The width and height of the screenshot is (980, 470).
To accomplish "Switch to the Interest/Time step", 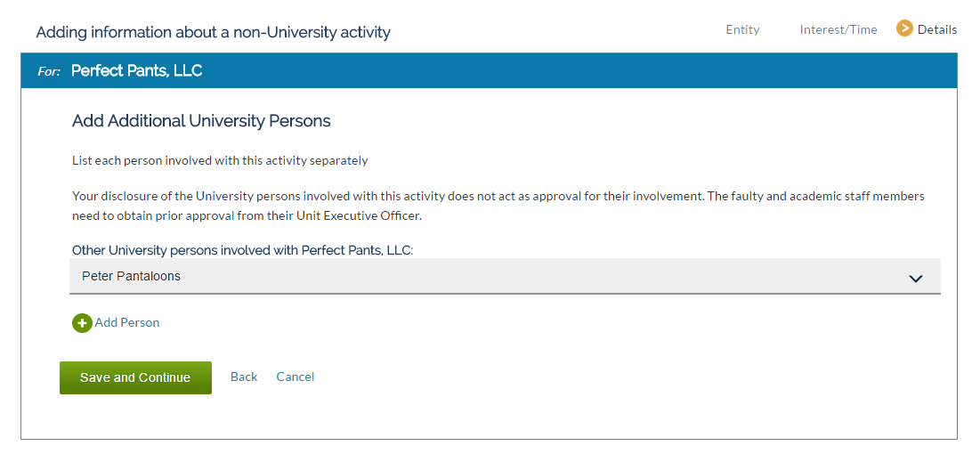I will (x=838, y=29).
